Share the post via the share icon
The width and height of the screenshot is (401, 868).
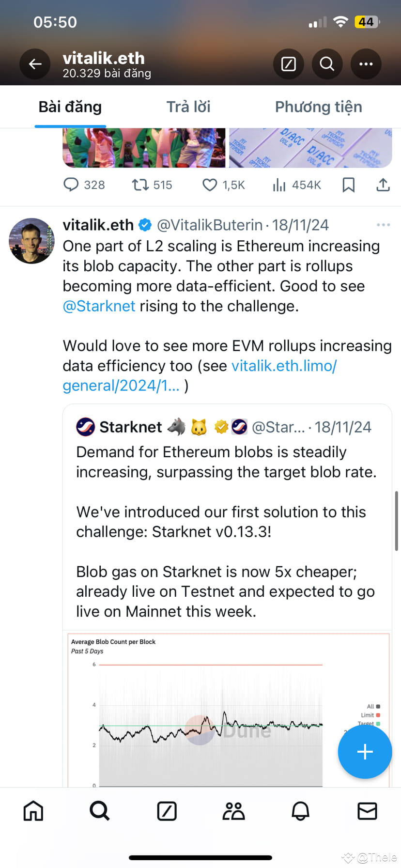383,185
